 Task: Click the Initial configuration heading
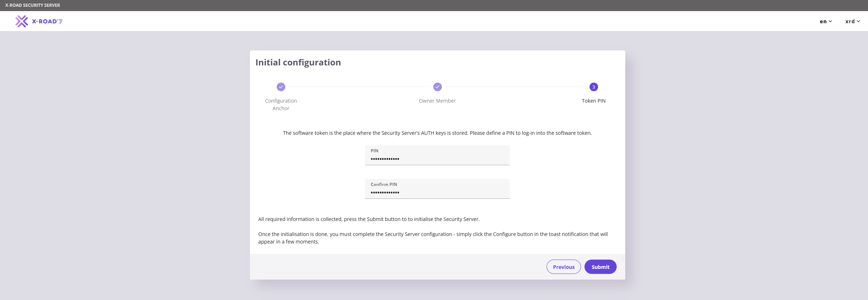pyautogui.click(x=298, y=62)
